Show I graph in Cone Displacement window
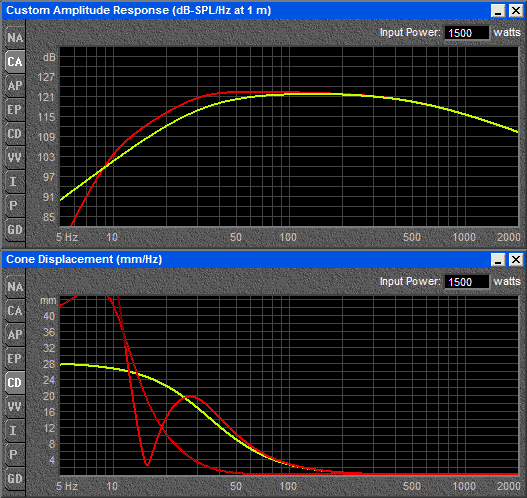Screen dimensions: 527x498 coord(15,430)
